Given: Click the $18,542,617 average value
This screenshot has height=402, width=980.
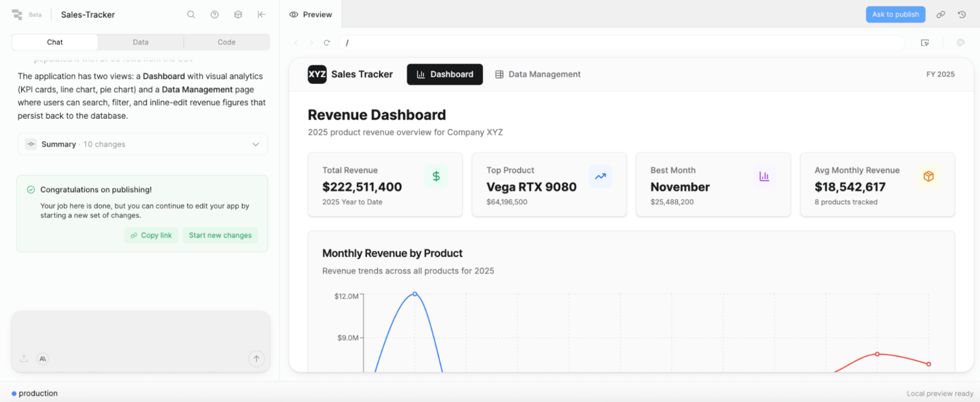Looking at the screenshot, I should 850,187.
